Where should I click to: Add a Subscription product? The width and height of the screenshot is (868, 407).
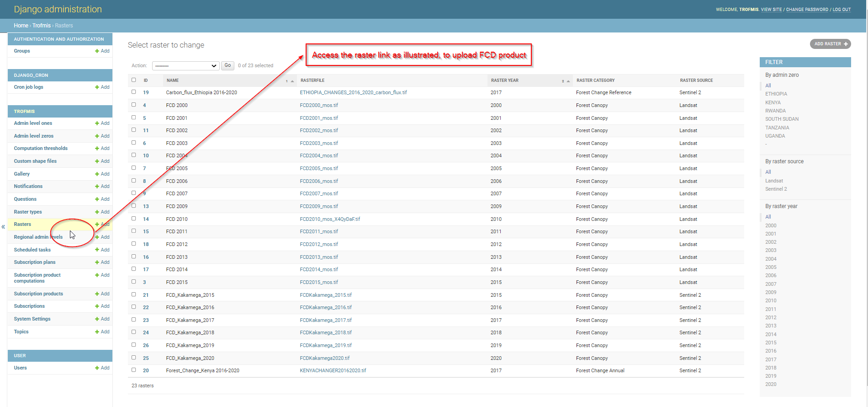tap(102, 294)
